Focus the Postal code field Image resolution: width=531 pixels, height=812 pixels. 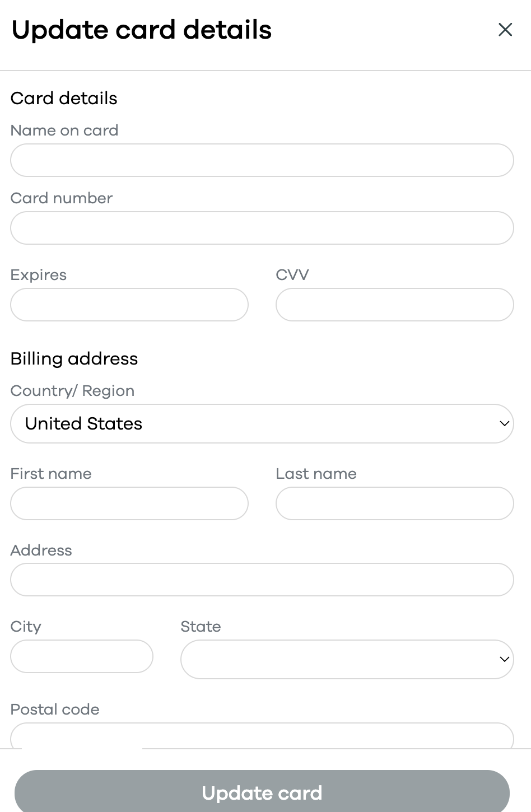click(262, 736)
